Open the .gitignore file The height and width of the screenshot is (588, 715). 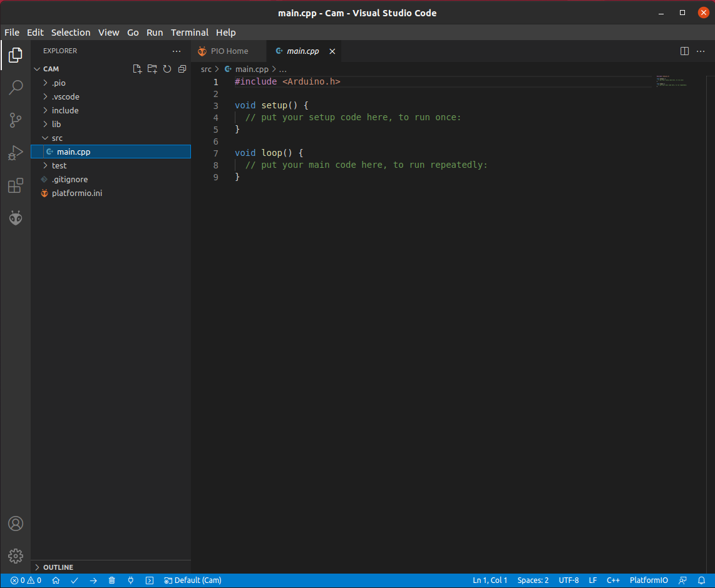click(x=111, y=179)
